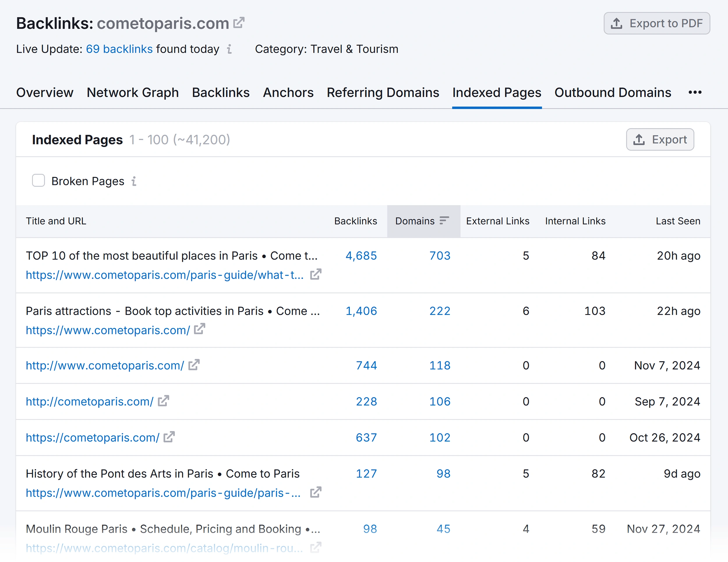Sort by the Domains column header
This screenshot has height=562, width=728.
pos(423,221)
